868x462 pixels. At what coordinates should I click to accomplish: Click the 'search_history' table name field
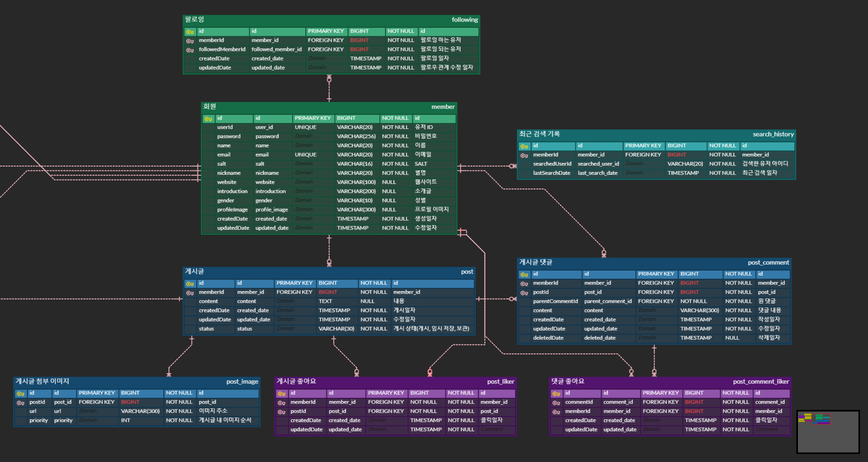tap(773, 134)
